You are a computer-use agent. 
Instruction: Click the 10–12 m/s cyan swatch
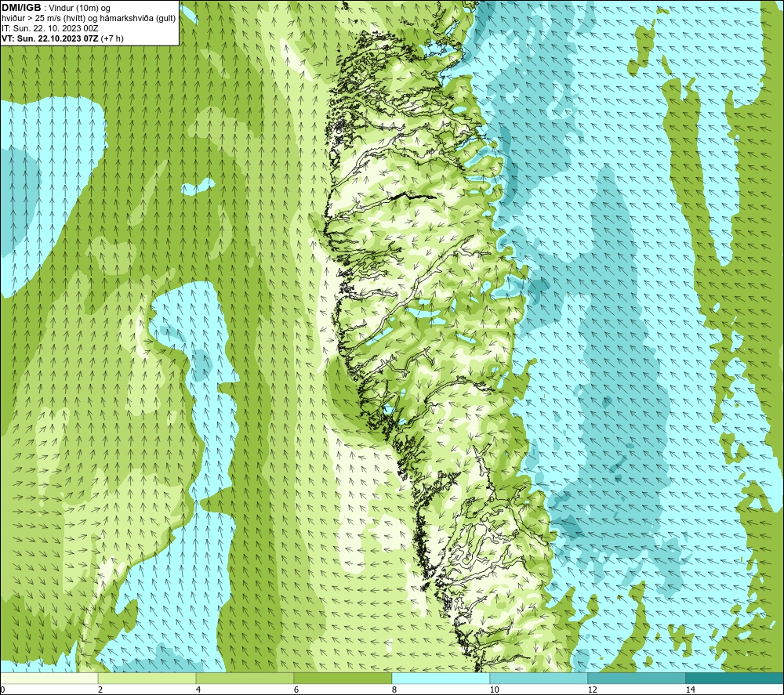point(539,678)
